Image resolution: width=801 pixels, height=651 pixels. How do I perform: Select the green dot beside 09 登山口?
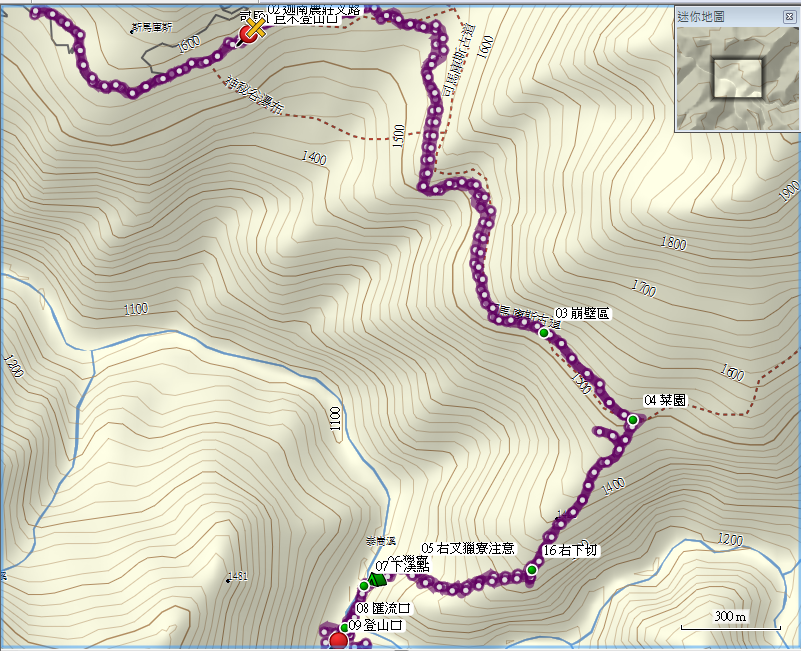click(x=344, y=627)
